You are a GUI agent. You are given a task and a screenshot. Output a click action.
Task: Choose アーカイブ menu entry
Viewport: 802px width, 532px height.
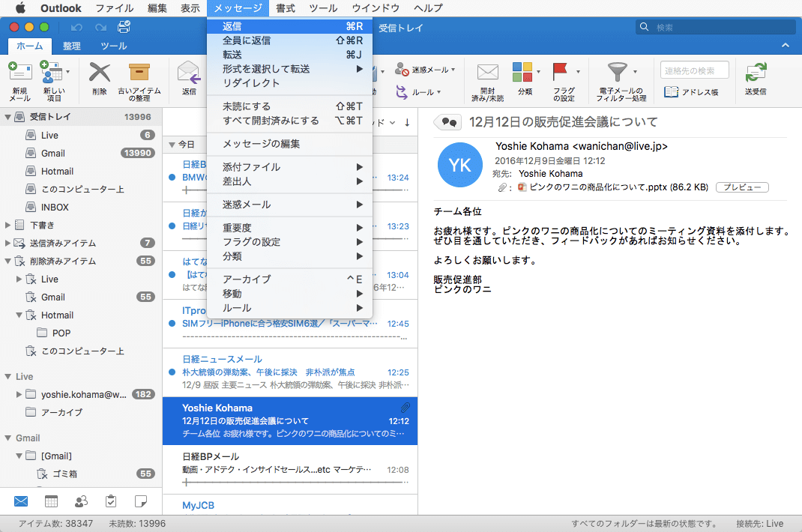click(289, 279)
